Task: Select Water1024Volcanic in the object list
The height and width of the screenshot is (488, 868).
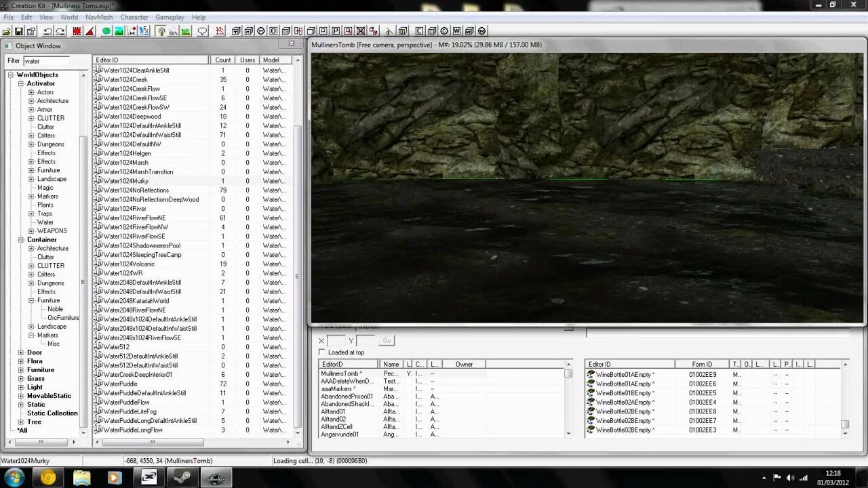Action: pos(129,264)
